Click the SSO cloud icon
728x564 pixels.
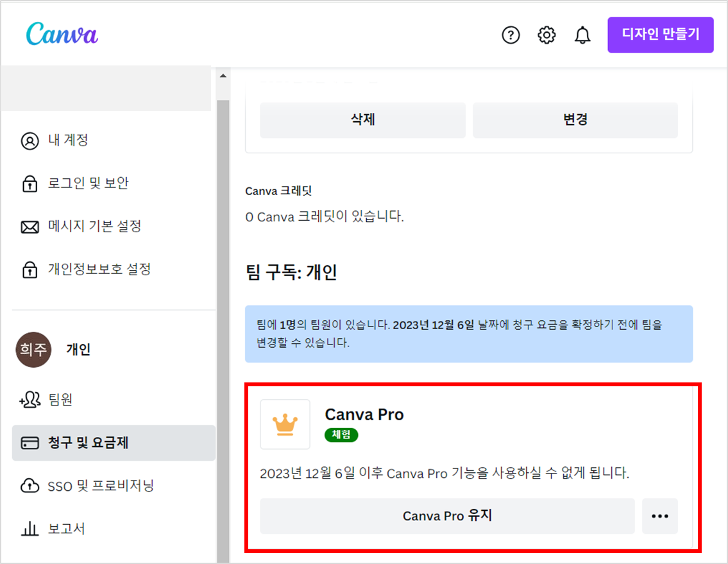click(30, 486)
